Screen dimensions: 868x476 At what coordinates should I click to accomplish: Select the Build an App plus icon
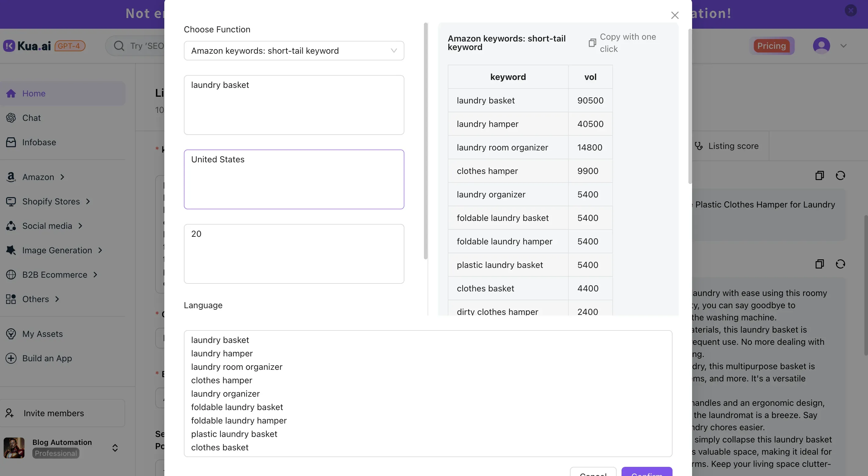coord(10,358)
